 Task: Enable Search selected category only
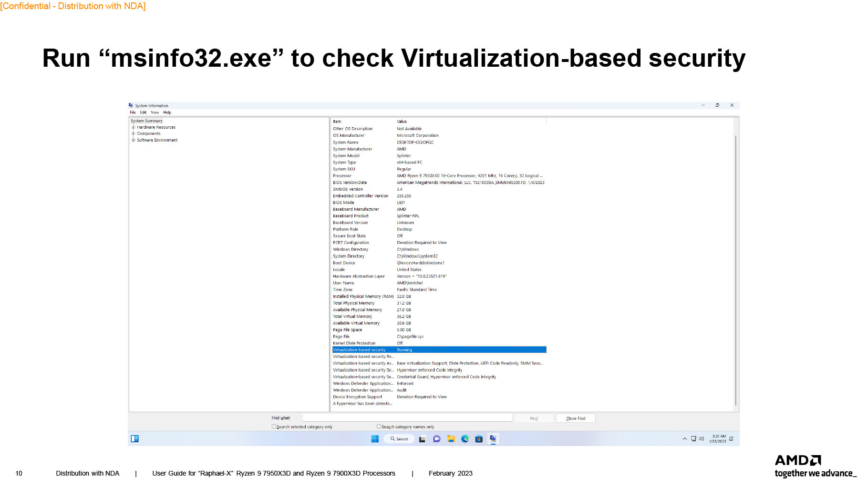[274, 427]
